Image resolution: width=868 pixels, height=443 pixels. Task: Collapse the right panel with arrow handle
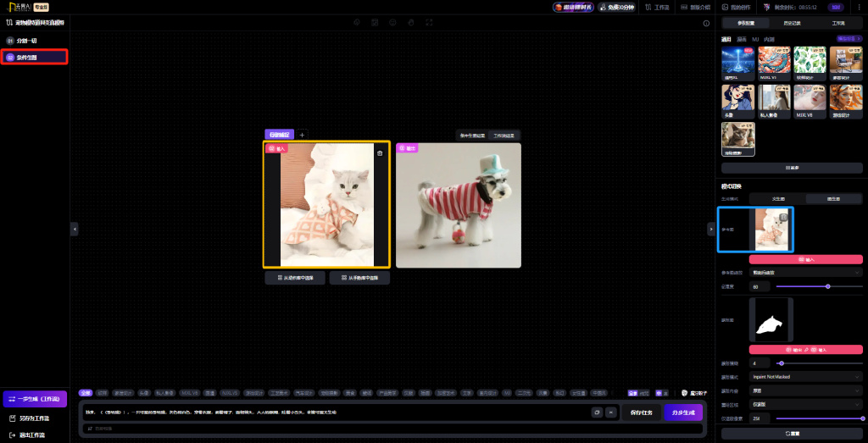711,229
